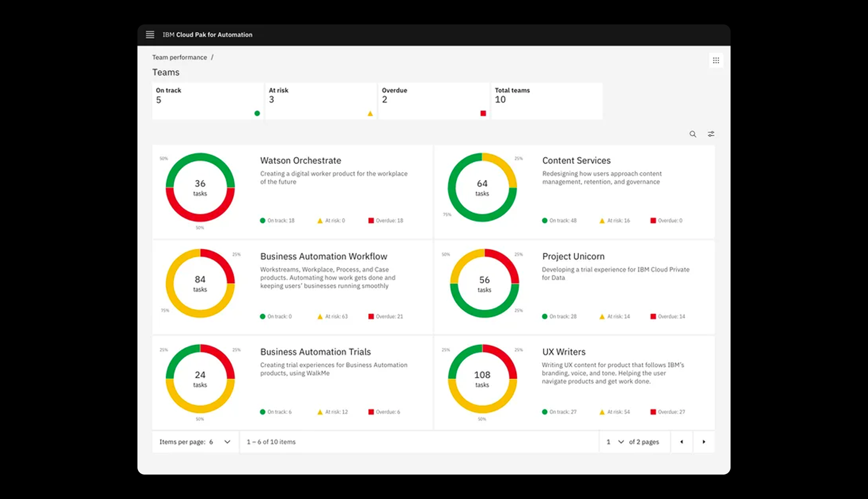
Task: Click 'At risk: 63' legend entry
Action: click(333, 317)
